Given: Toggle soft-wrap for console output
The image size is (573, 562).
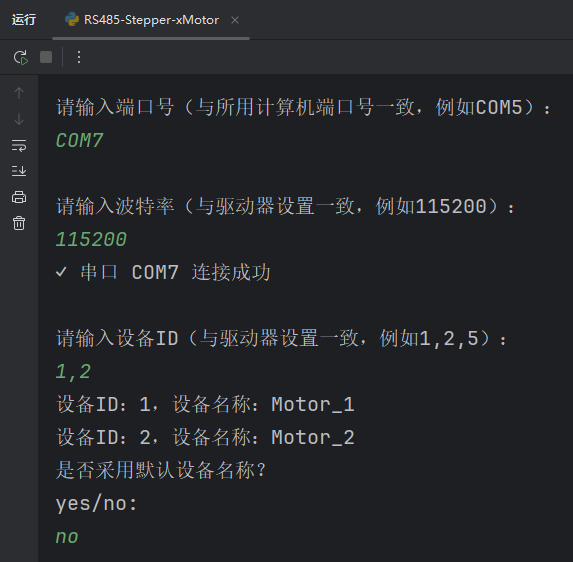Looking at the screenshot, I should pyautogui.click(x=19, y=145).
